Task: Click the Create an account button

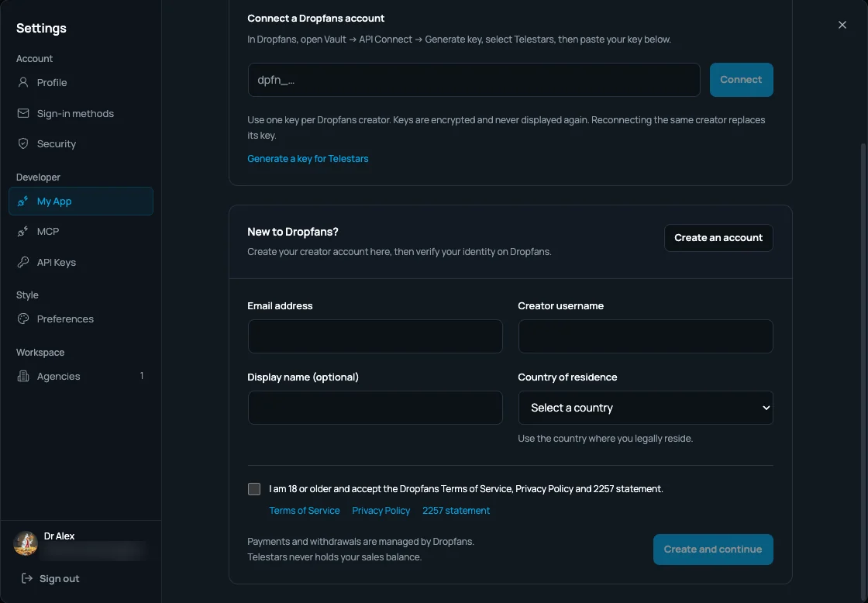Action: click(x=718, y=237)
